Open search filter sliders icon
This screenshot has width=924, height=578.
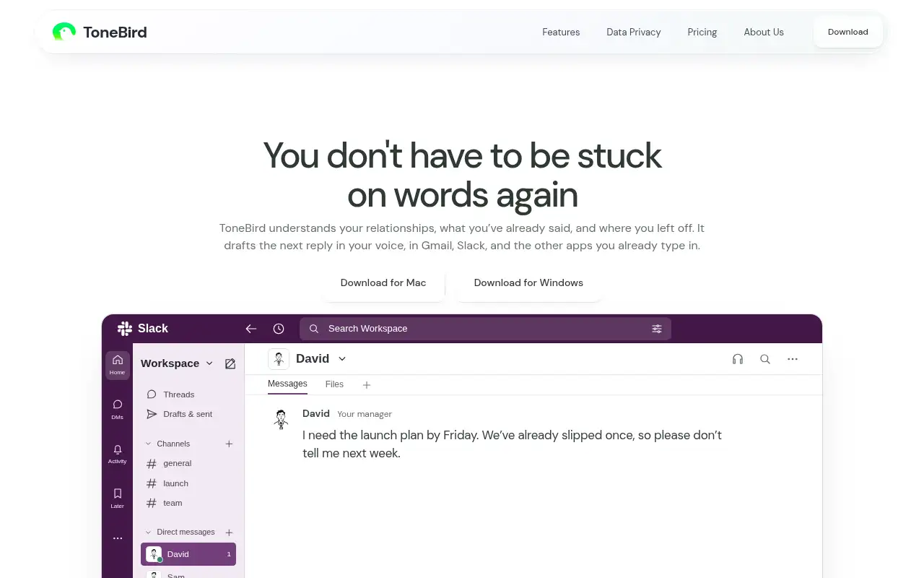pos(657,329)
